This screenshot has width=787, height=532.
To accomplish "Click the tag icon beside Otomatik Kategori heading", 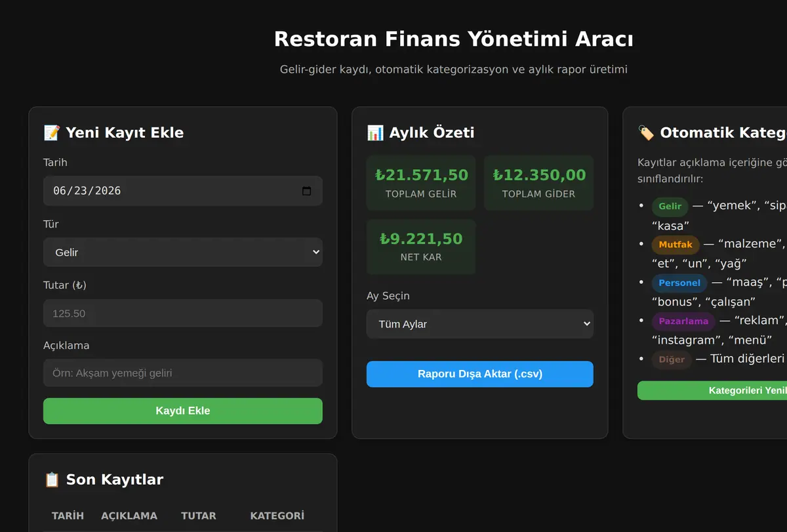I will coord(646,133).
